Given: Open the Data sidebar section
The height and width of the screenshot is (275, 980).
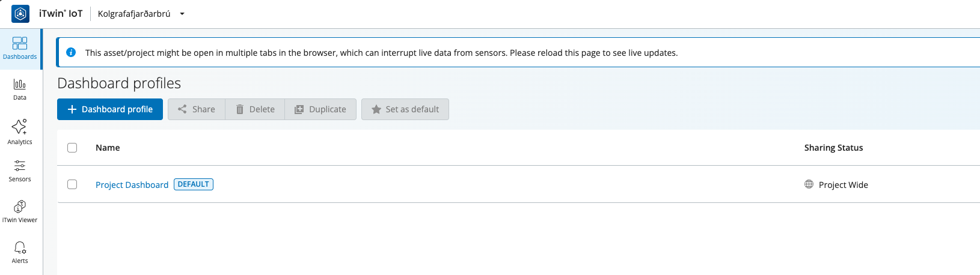Looking at the screenshot, I should coord(20,89).
